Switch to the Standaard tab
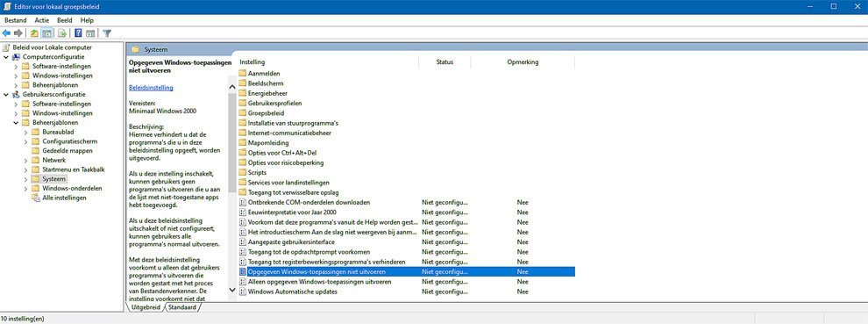Viewport: 868px width, 324px height. (182, 307)
